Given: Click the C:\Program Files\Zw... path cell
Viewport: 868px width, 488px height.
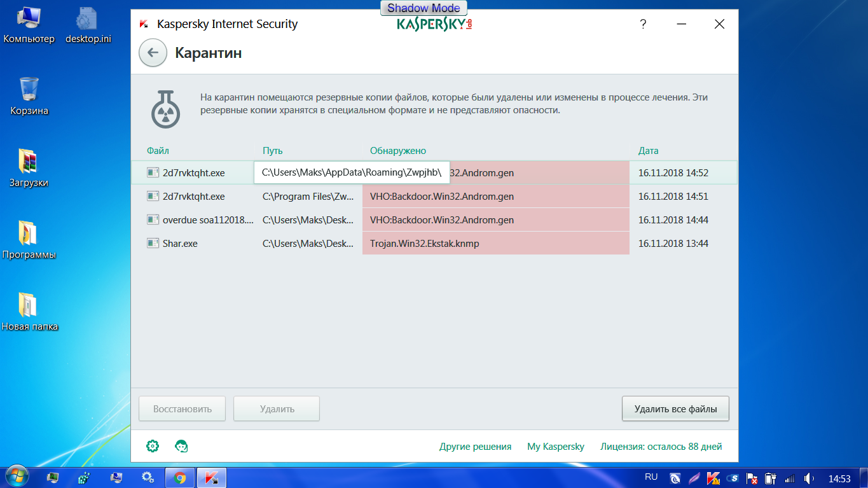Looking at the screenshot, I should 308,197.
